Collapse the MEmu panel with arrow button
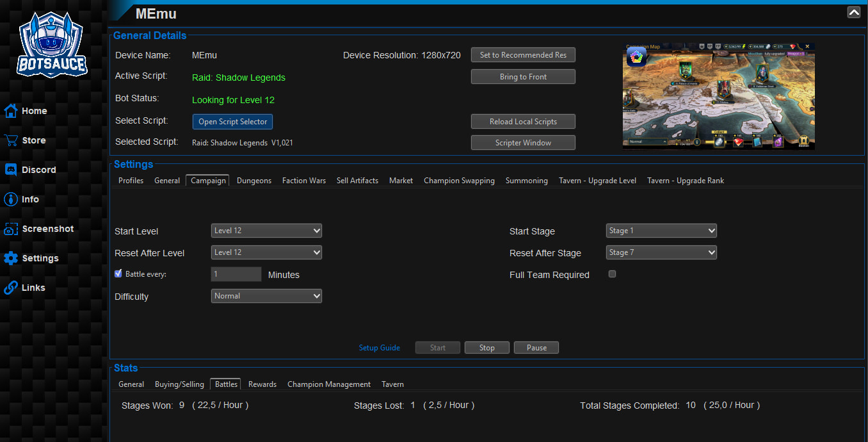Viewport: 868px width, 442px height. click(853, 12)
